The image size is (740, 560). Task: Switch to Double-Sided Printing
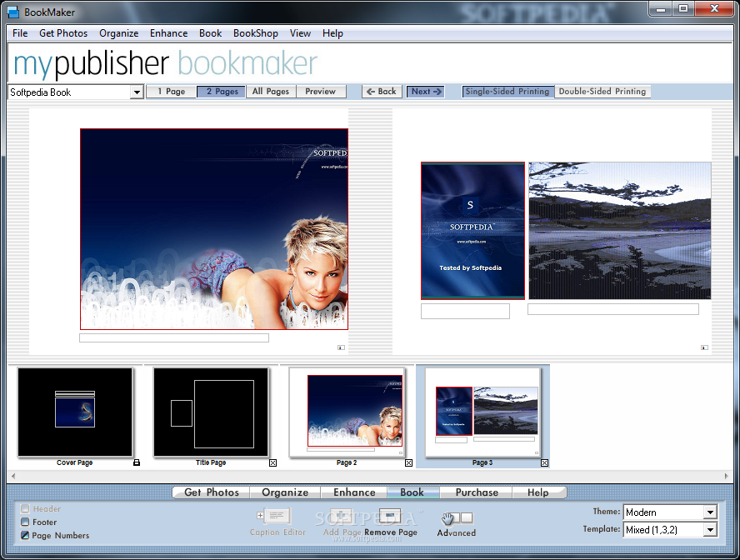pyautogui.click(x=602, y=92)
